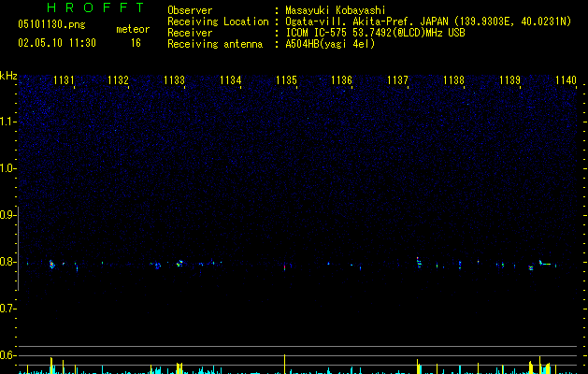Click the tall yellow level spike at 1135
This screenshot has height=374, width=588.
click(x=284, y=364)
